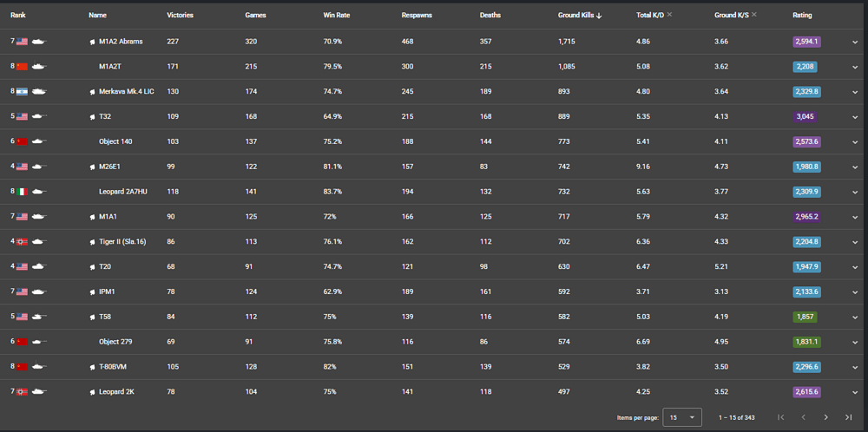This screenshot has width=868, height=432.
Task: Click the purple 3,045 rating badge
Action: pyautogui.click(x=805, y=117)
